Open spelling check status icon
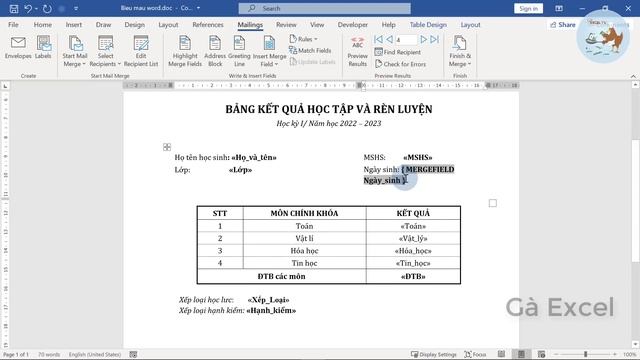 coord(133,354)
